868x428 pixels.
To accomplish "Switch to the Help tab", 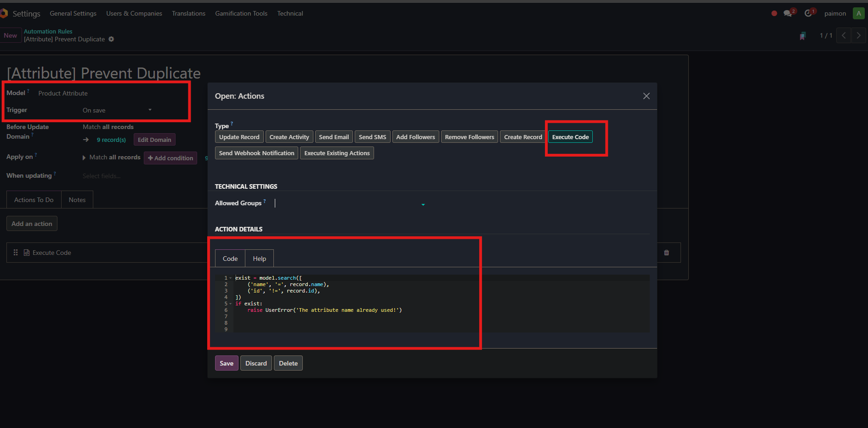I will click(x=259, y=259).
